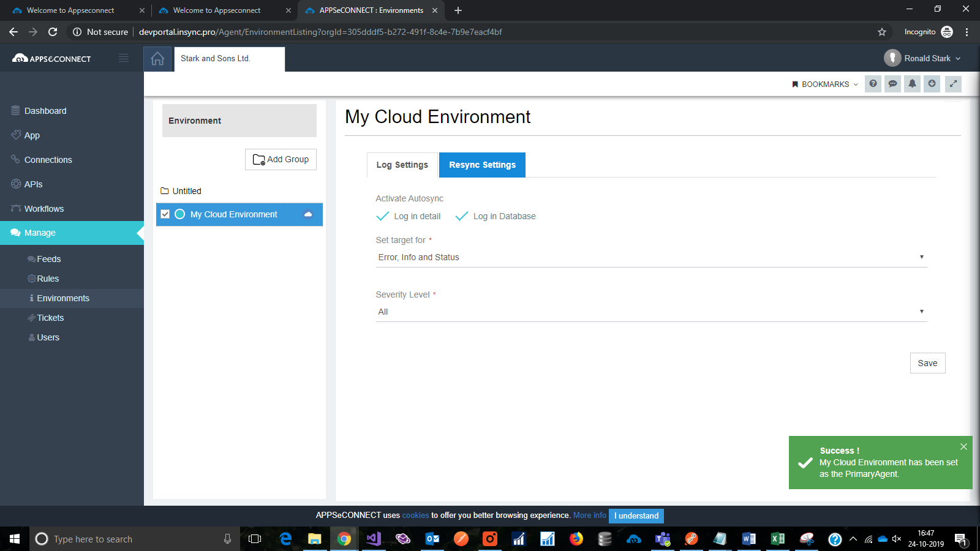Click the Untitled folder icon
This screenshot has height=551, width=980.
pyautogui.click(x=165, y=191)
